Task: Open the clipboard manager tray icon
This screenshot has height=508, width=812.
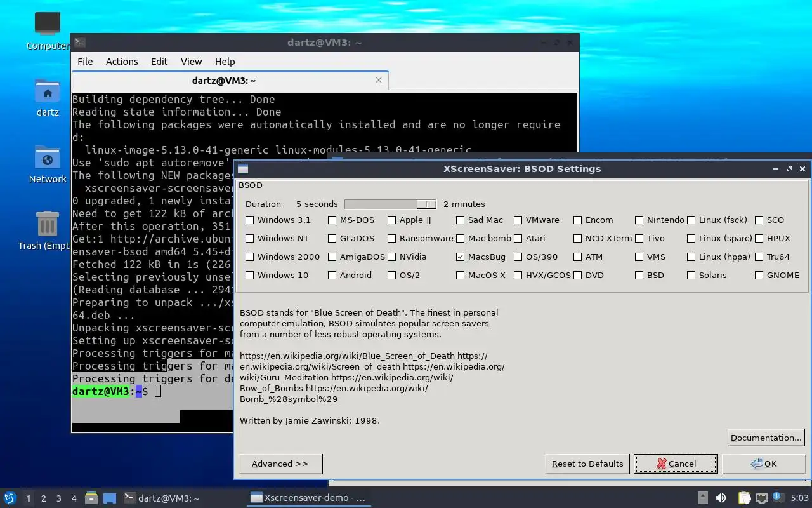Action: 743,498
